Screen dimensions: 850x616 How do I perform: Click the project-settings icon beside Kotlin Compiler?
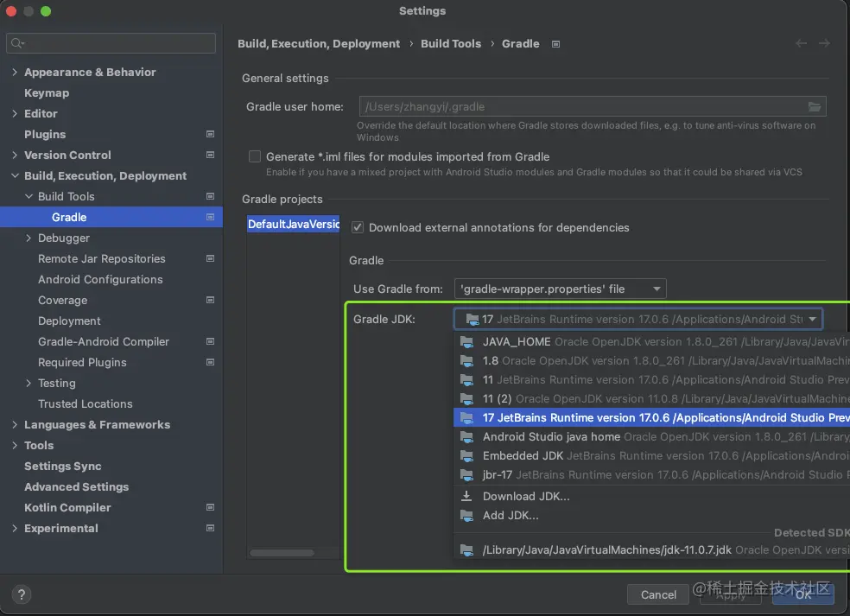[210, 507]
